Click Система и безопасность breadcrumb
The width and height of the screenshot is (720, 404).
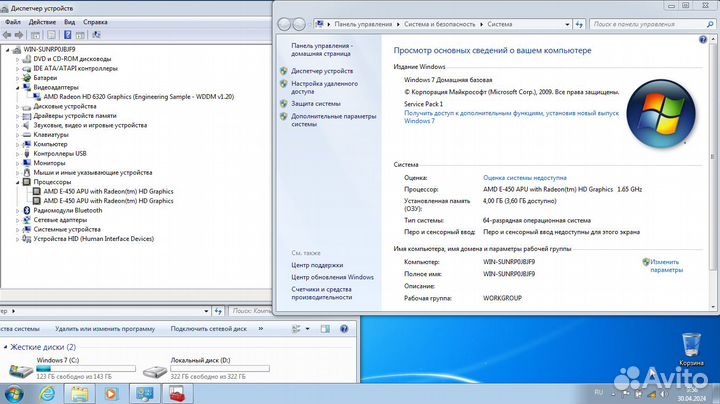click(439, 24)
